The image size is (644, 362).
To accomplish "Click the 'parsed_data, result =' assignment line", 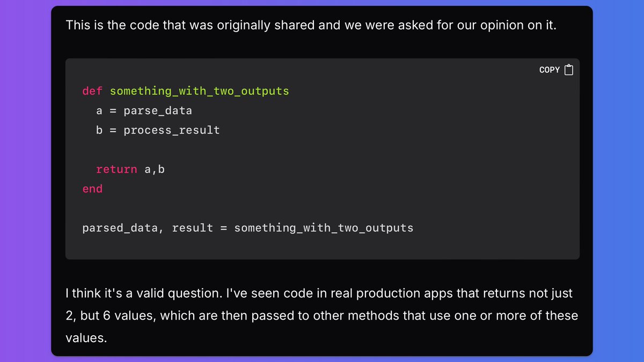I will pos(248,228).
